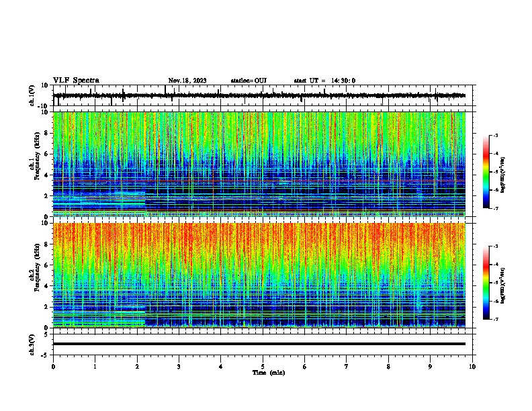
Task: Click the "-7" tick on ch.1 colorbar
Action: [x=495, y=208]
